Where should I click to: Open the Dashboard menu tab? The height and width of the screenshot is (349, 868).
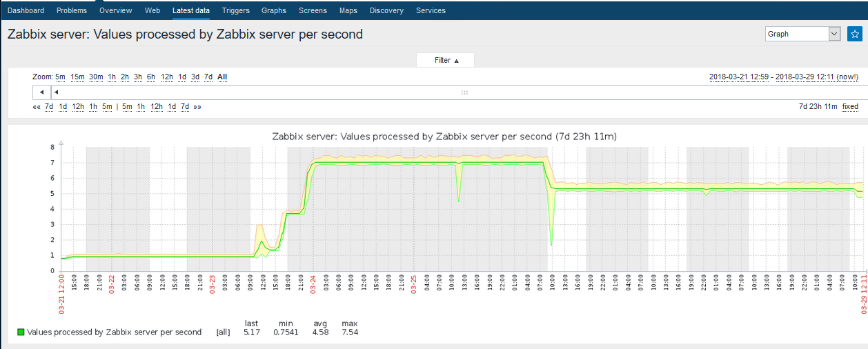pos(26,10)
